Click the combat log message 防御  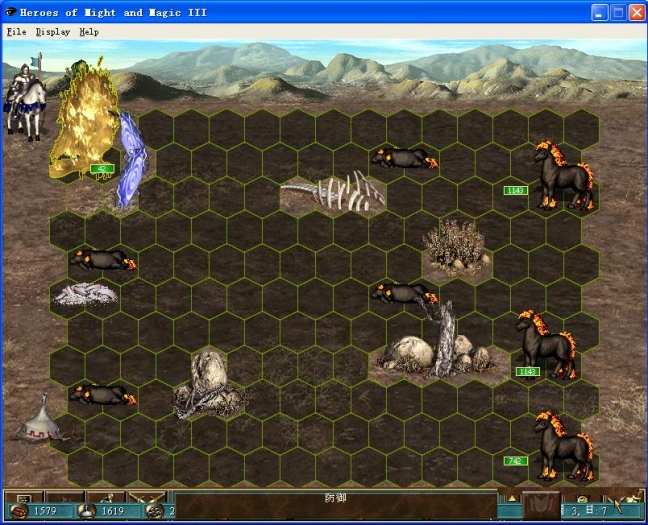(335, 498)
